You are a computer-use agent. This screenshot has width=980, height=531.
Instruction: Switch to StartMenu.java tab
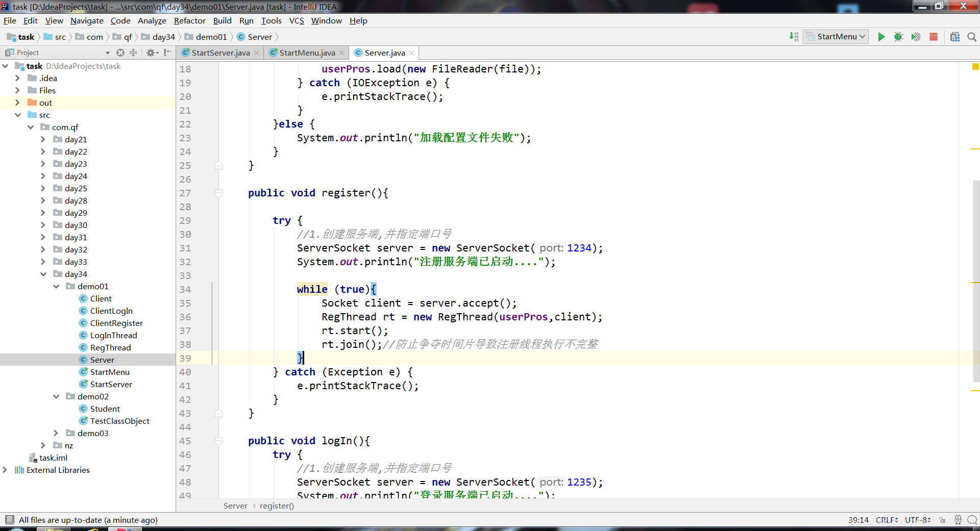pos(307,53)
